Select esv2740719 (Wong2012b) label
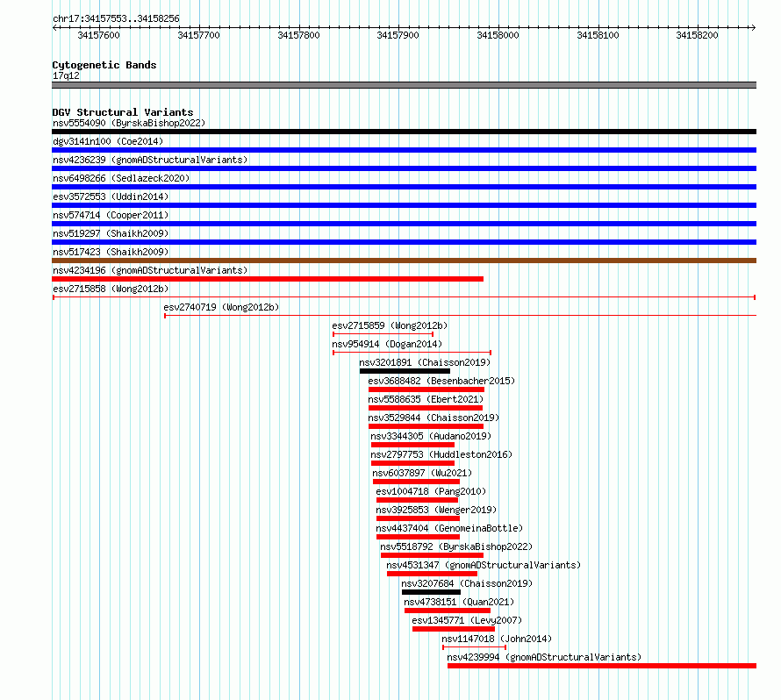This screenshot has height=700, width=781. 221,307
